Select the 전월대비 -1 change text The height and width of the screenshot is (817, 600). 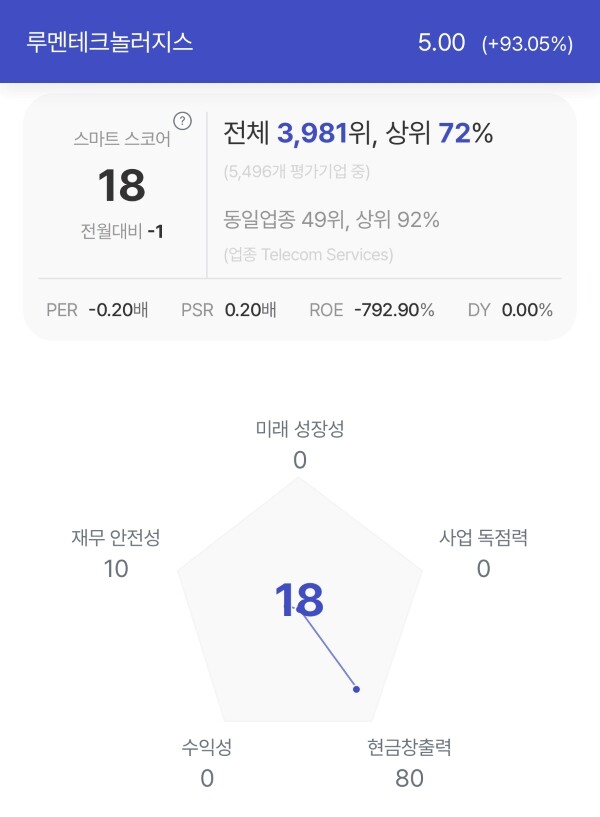(122, 231)
